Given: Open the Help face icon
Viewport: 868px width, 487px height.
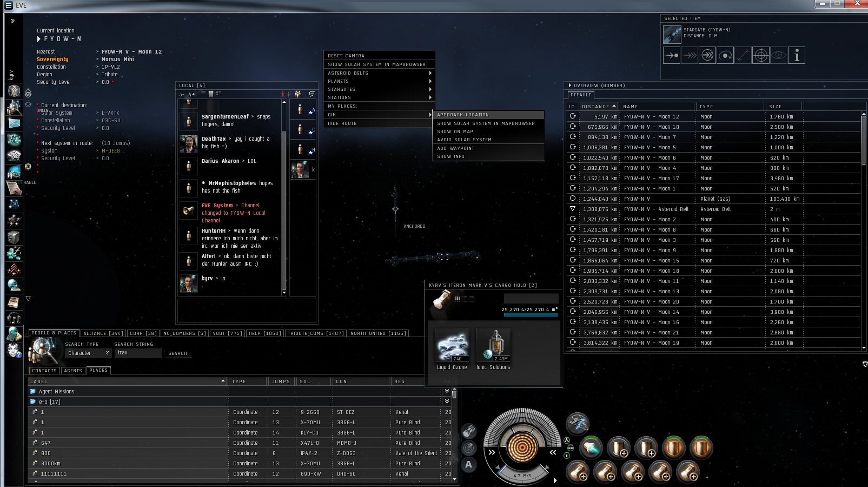Looking at the screenshot, I should pyautogui.click(x=14, y=350).
